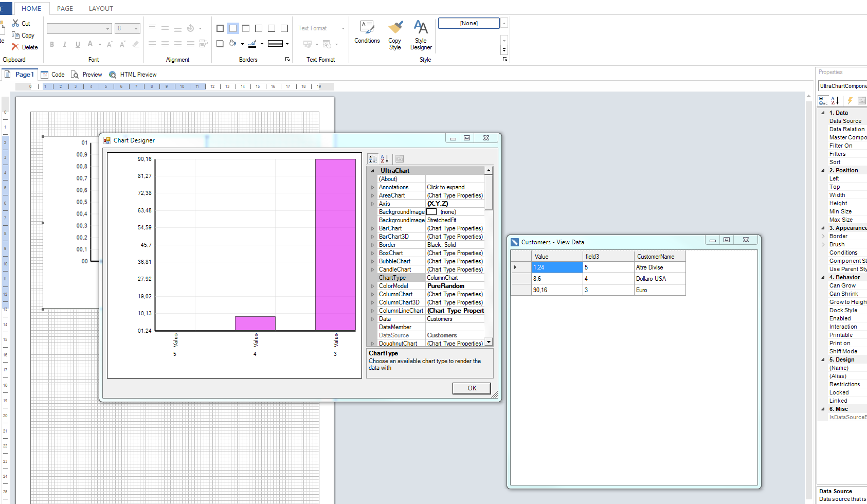Open the Style group dialog launcher
867x504 pixels.
coord(505,60)
